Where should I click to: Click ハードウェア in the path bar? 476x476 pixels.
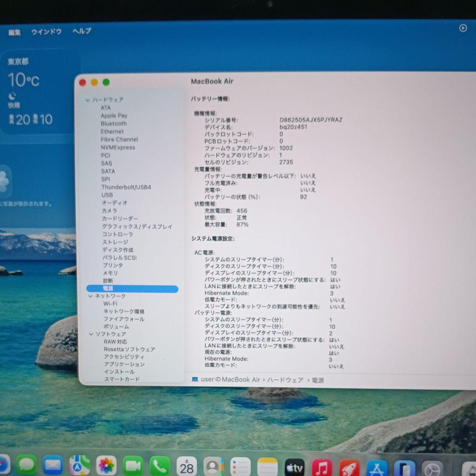(285, 380)
